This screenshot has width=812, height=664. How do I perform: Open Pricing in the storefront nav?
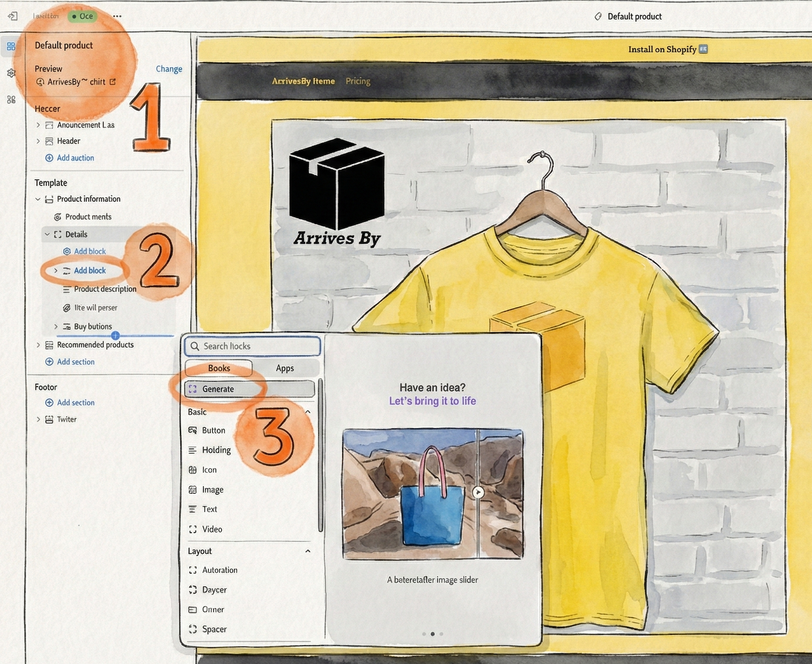[358, 81]
